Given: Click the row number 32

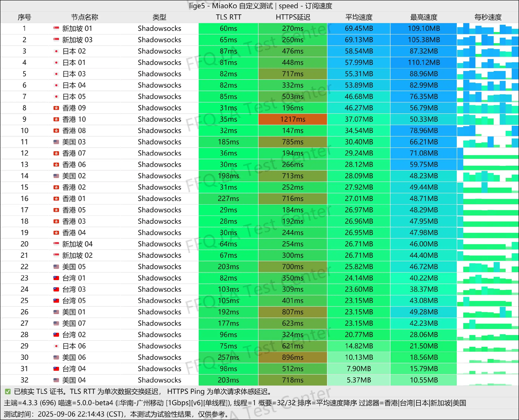Looking at the screenshot, I should pos(24,380).
